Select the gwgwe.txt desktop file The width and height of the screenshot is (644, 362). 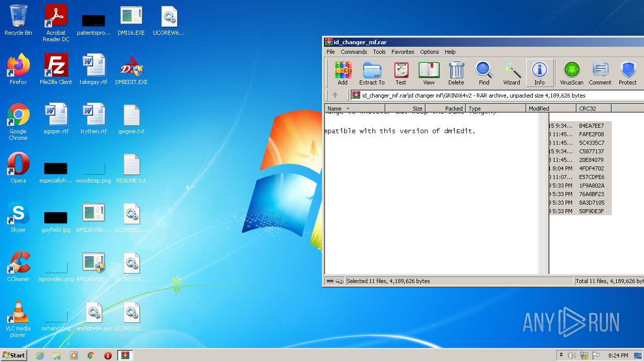point(131,119)
